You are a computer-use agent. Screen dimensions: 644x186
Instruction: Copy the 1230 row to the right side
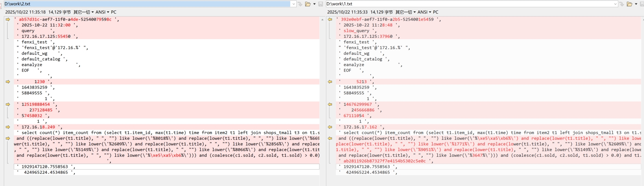pos(8,82)
